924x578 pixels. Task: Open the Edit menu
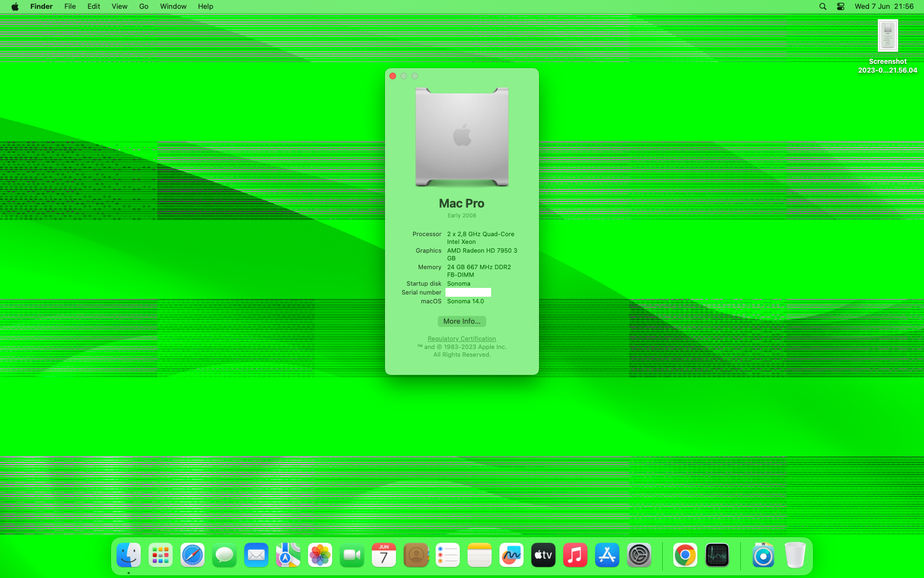coord(94,7)
